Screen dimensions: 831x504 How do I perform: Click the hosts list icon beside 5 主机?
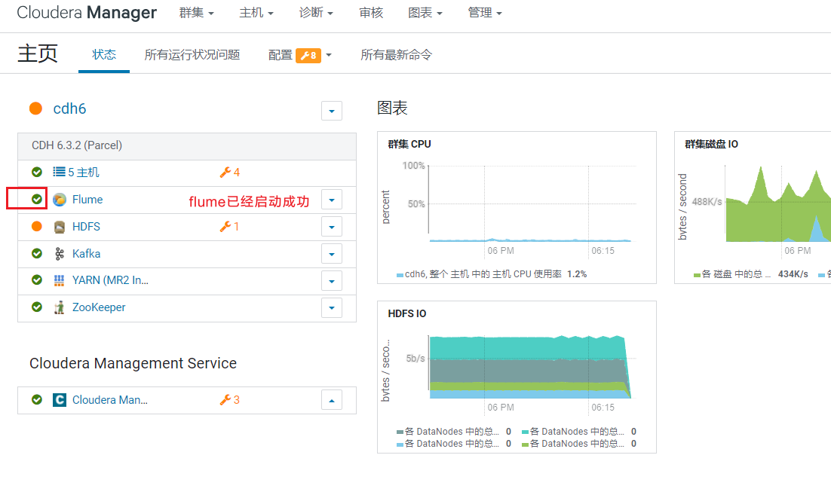coord(59,172)
